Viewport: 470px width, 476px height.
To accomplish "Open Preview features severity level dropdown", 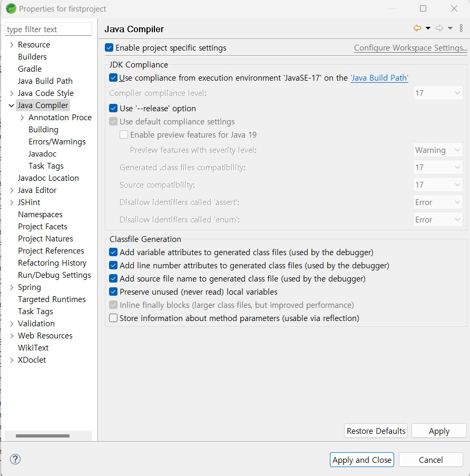I will [x=438, y=150].
